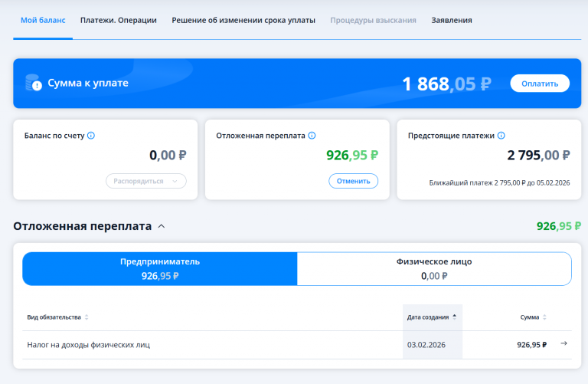588x384 pixels.
Task: Select the Процедуры взыскания tab
Action: click(373, 20)
